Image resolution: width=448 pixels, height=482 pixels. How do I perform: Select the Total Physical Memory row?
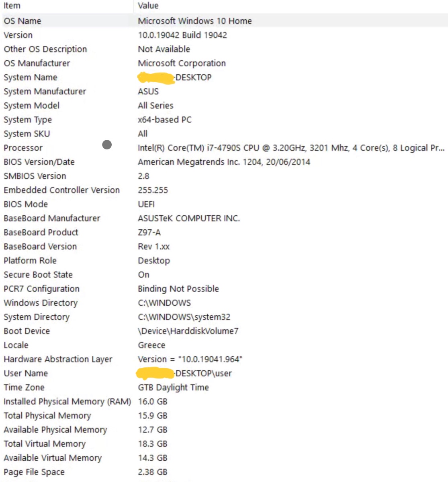47,416
